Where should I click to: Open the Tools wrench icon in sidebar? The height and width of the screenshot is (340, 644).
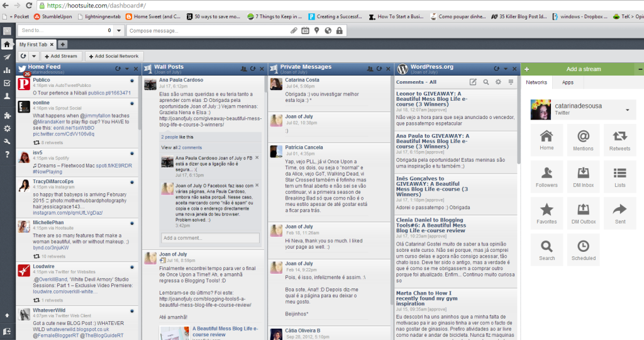(7, 142)
